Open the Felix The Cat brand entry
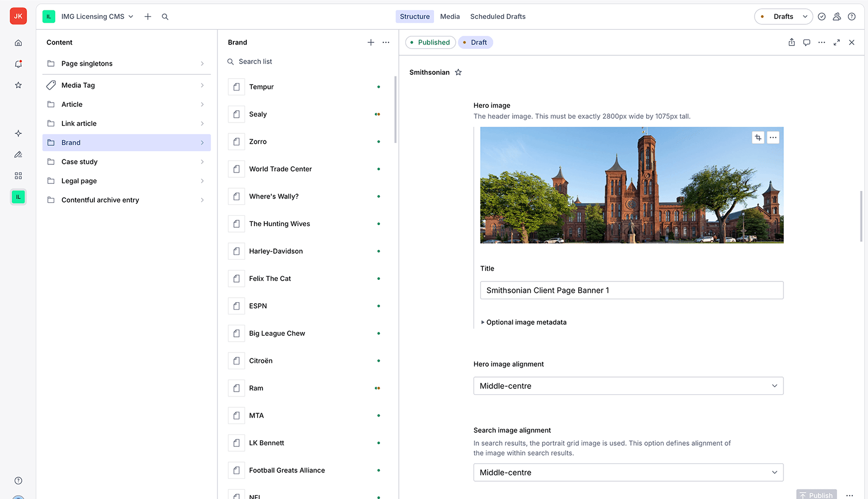 (x=307, y=279)
